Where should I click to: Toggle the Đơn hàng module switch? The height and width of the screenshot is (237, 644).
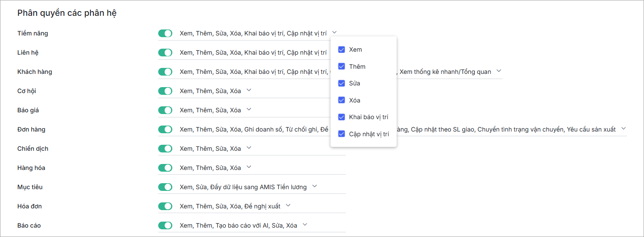click(165, 129)
